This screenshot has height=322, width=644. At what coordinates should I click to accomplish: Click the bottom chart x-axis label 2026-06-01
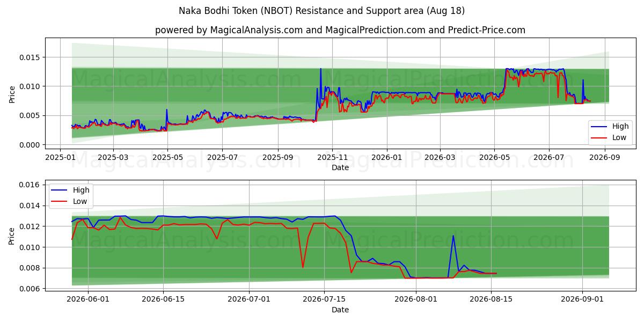coord(88,299)
